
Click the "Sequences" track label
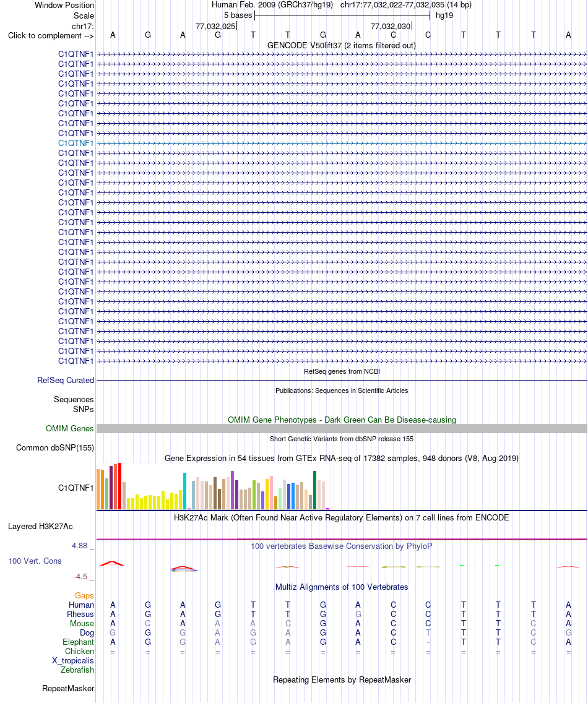tap(74, 400)
